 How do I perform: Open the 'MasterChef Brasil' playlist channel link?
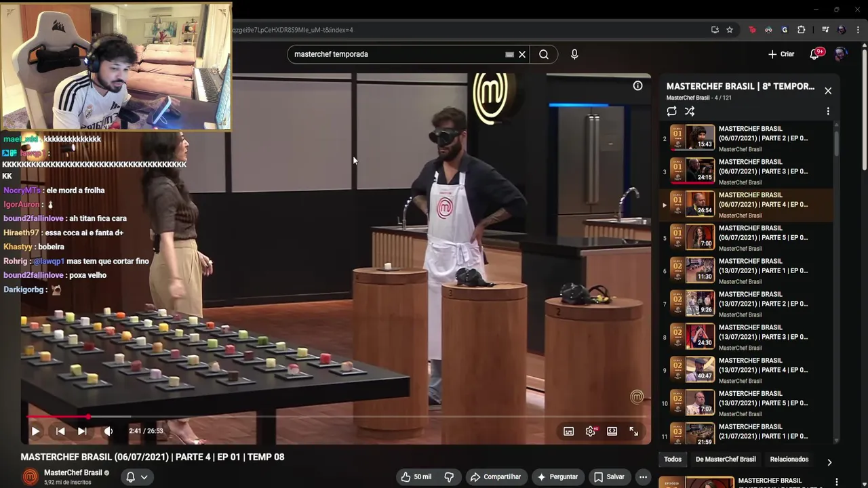(688, 98)
